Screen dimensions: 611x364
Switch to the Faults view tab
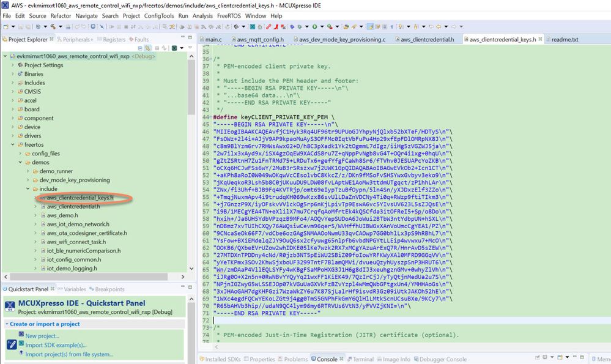(139, 39)
